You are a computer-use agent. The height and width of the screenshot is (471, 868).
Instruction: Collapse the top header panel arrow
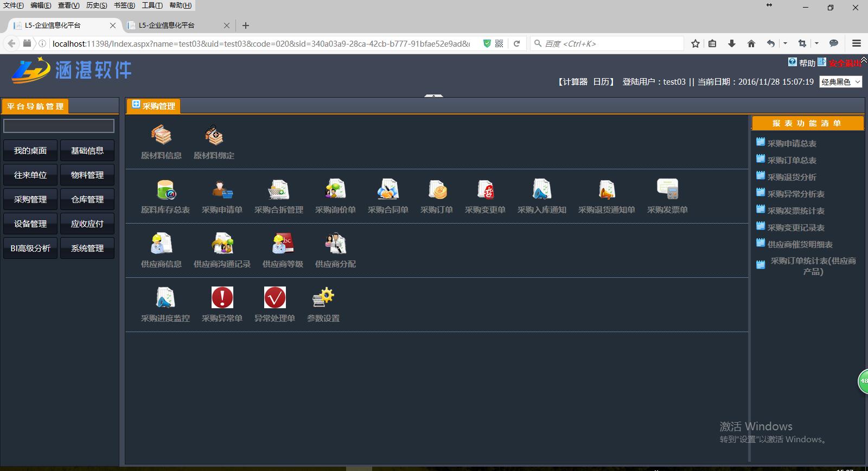pos(433,96)
